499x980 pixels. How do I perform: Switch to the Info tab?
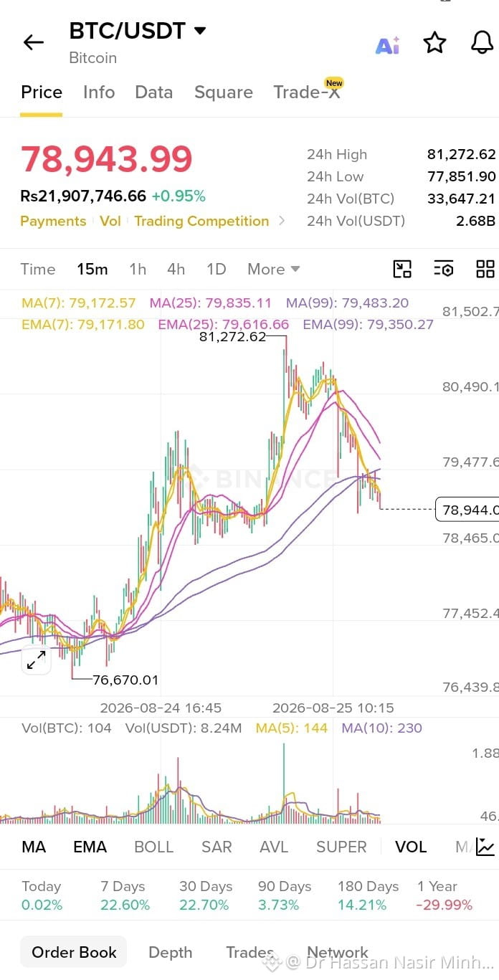99,92
